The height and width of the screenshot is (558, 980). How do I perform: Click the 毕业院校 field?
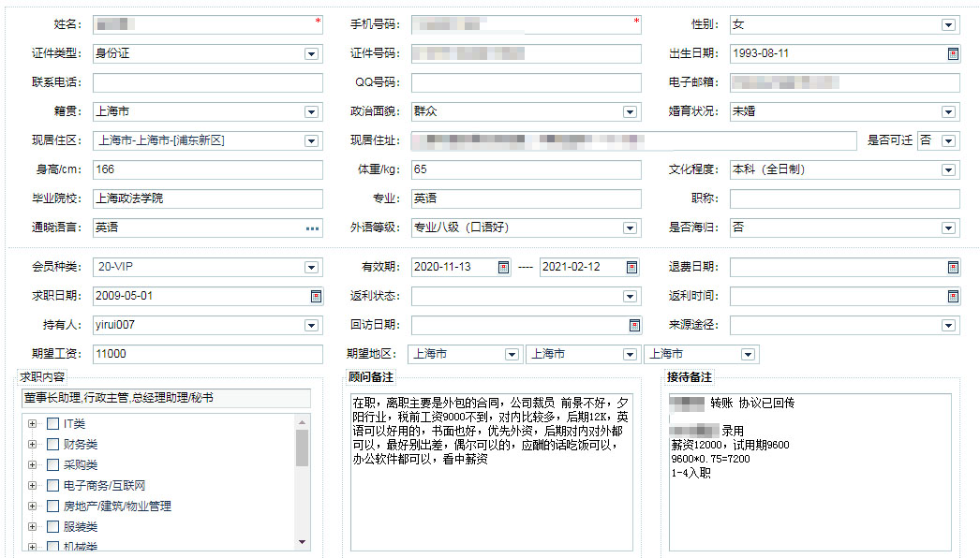point(207,198)
